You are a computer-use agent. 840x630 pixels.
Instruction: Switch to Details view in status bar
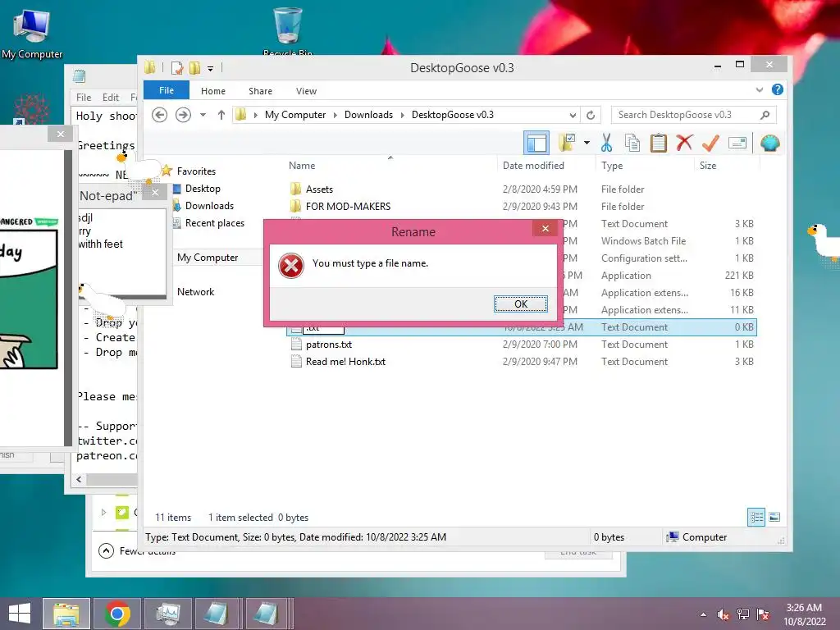[x=756, y=517]
